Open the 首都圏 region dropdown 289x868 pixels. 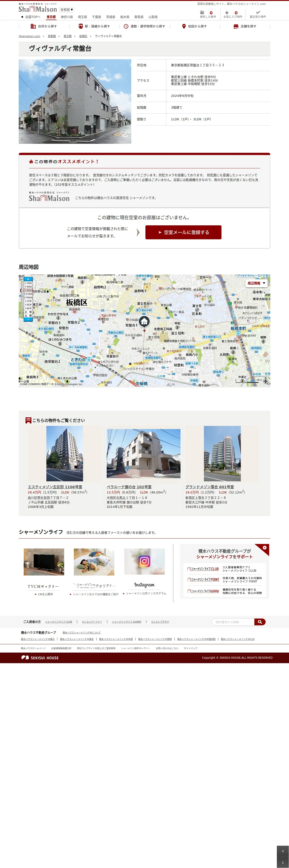[67, 10]
